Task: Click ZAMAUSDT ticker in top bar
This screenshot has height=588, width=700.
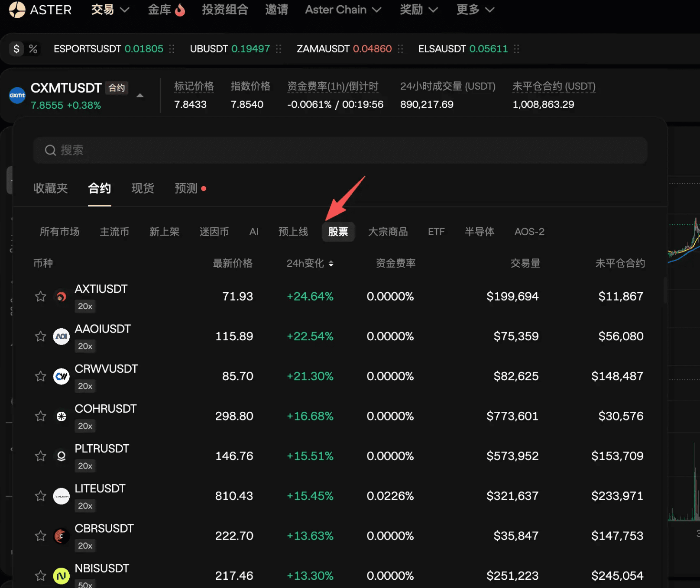Action: 344,49
